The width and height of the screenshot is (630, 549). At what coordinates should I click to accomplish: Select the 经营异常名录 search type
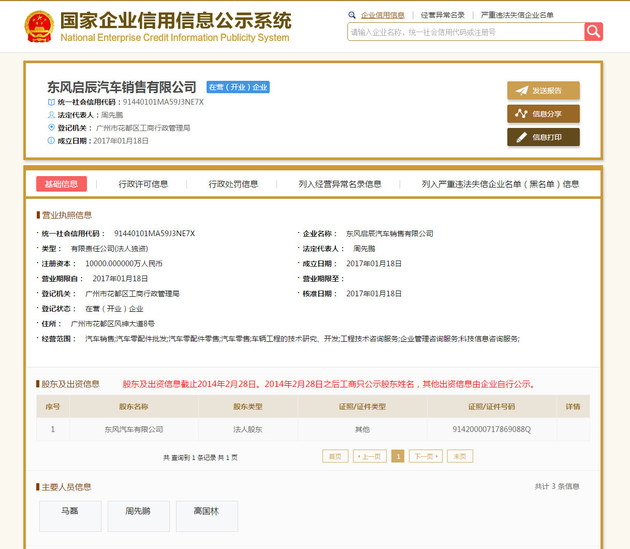442,15
